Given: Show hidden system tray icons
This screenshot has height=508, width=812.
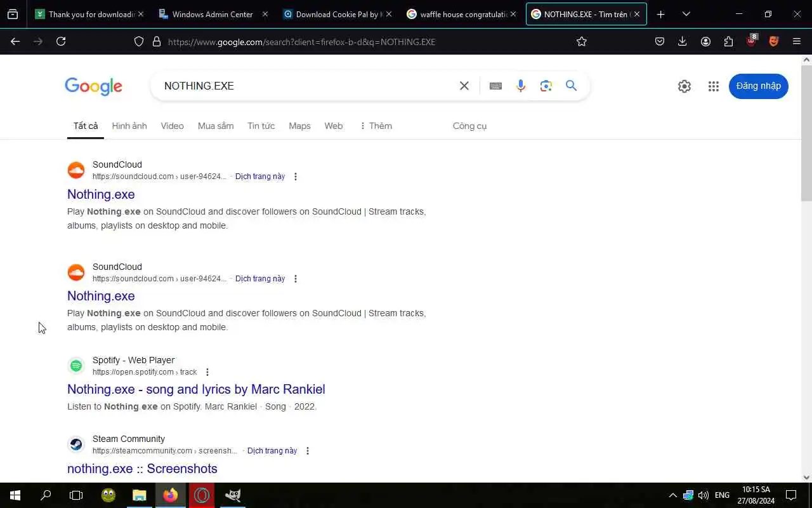Looking at the screenshot, I should 672,495.
